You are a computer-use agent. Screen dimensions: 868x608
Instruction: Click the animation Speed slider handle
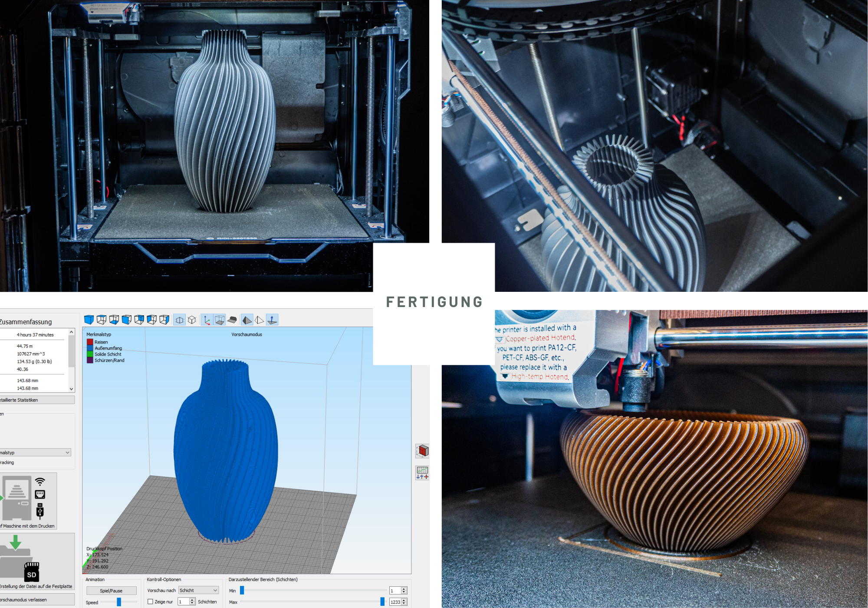pos(119,602)
